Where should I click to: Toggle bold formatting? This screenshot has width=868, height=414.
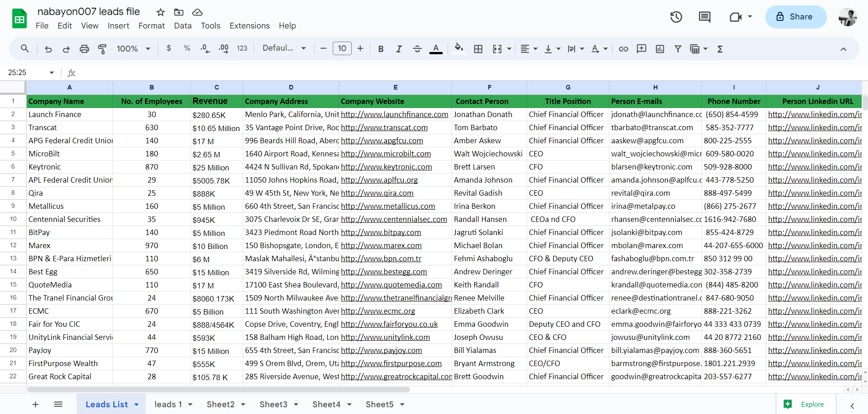pos(381,49)
